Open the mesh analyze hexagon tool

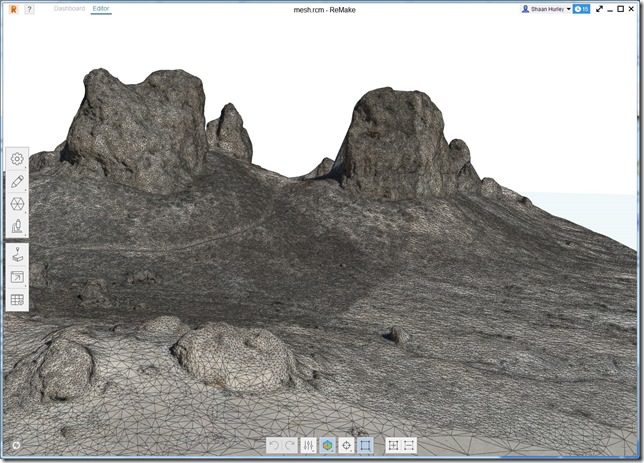pos(17,204)
